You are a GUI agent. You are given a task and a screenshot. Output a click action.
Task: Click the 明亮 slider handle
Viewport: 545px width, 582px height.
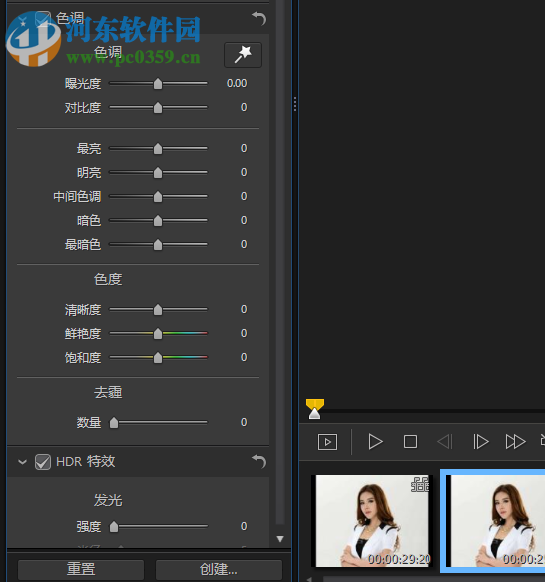point(158,172)
